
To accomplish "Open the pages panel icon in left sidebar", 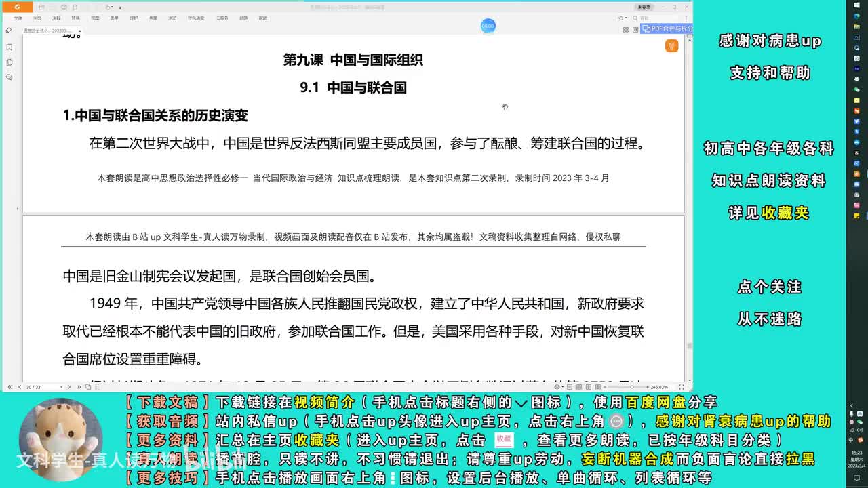I will pos(9,62).
